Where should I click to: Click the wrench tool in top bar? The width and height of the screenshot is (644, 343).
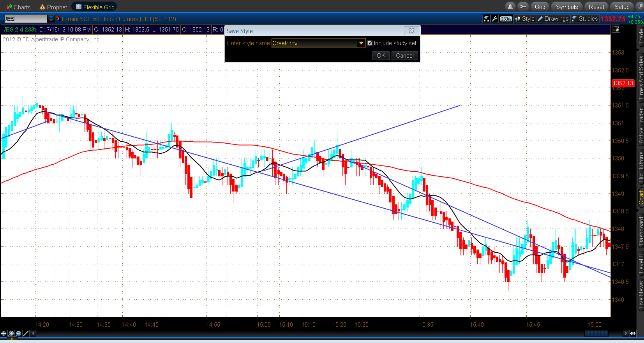click(523, 7)
